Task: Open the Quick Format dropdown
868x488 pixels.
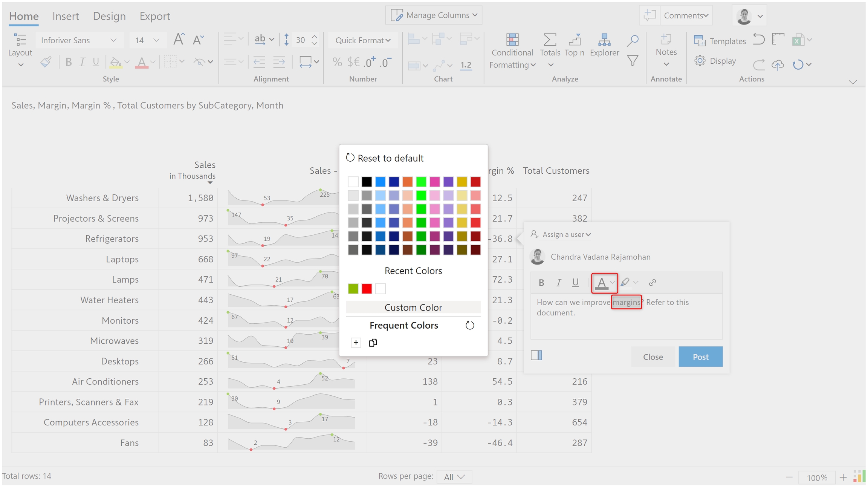Action: [x=362, y=40]
